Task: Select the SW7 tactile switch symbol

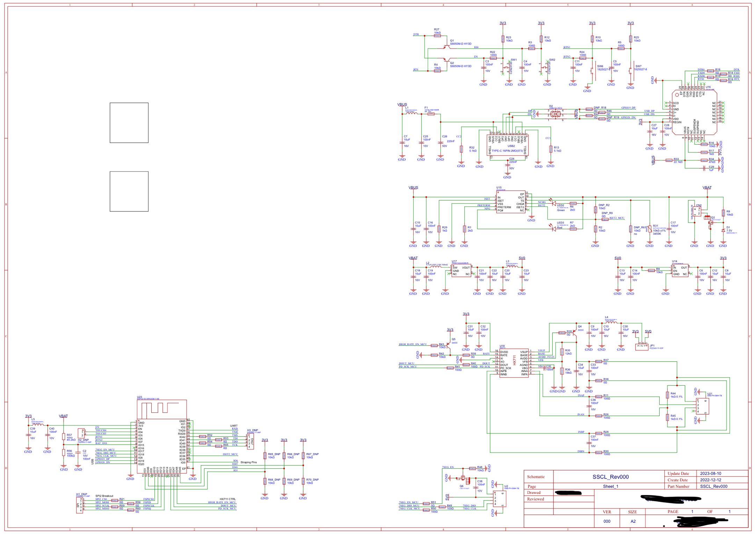Action: [631, 71]
